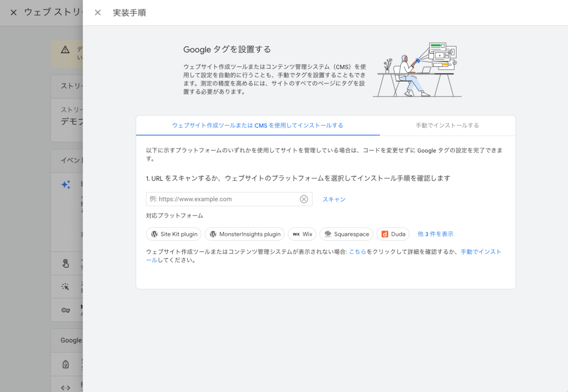Click the sparkle enhanced measurement icon
Image resolution: width=568 pixels, height=392 pixels.
(x=66, y=185)
